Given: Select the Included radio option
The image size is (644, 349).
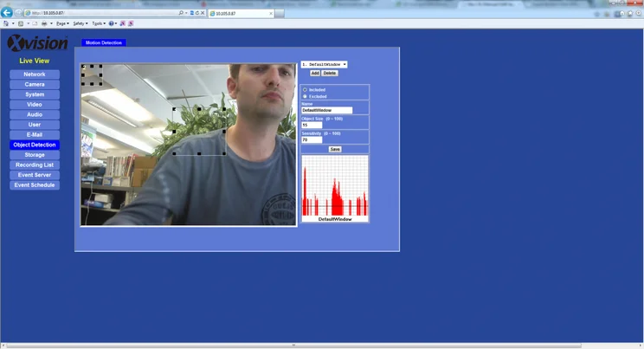Looking at the screenshot, I should pyautogui.click(x=305, y=89).
